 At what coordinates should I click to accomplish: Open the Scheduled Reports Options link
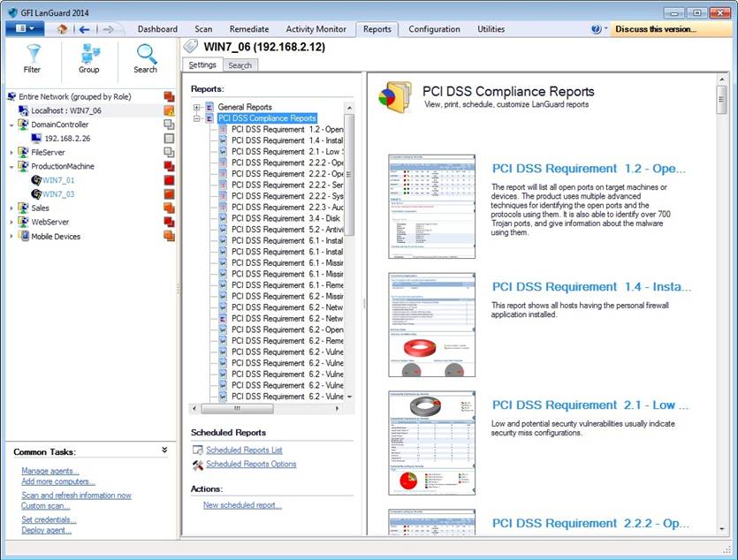point(251,464)
